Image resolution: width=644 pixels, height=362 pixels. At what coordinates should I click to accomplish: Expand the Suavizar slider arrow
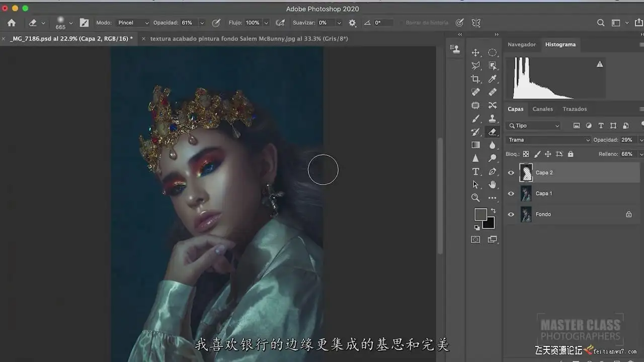coord(339,23)
